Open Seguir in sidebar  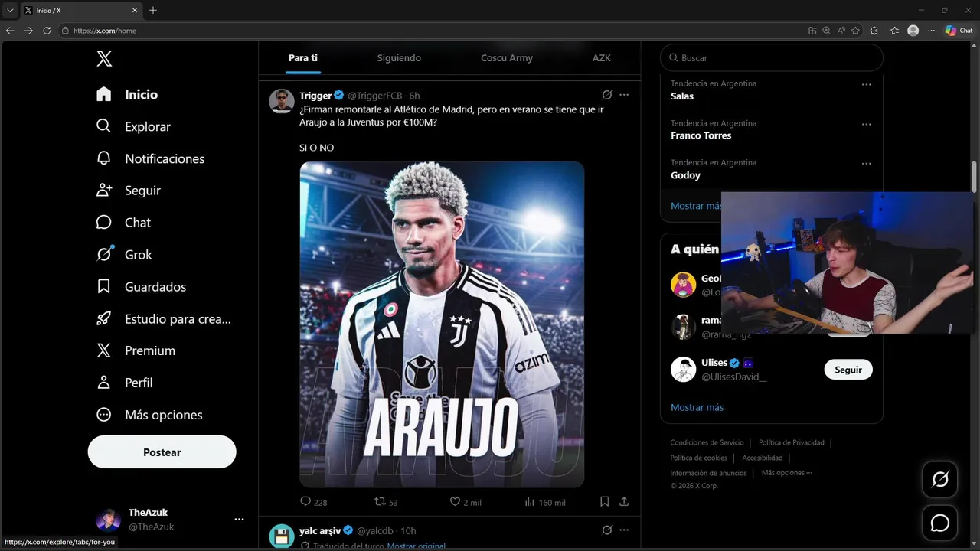tap(129, 191)
